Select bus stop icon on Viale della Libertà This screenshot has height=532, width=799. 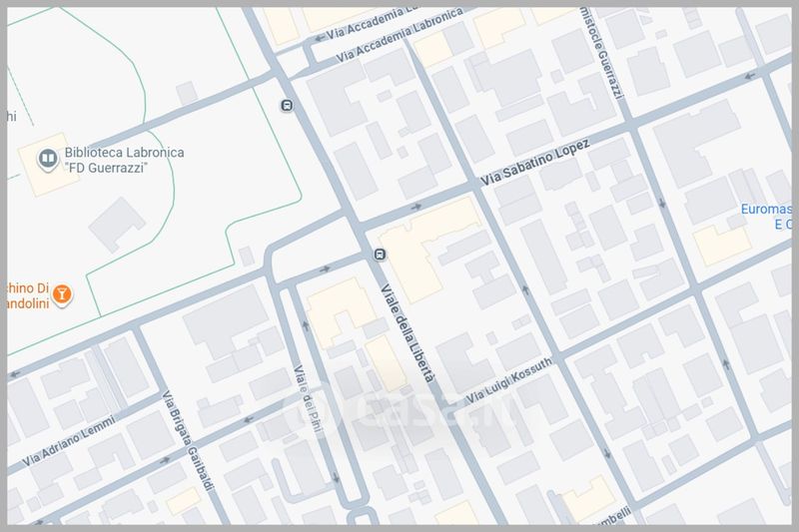[x=380, y=254]
